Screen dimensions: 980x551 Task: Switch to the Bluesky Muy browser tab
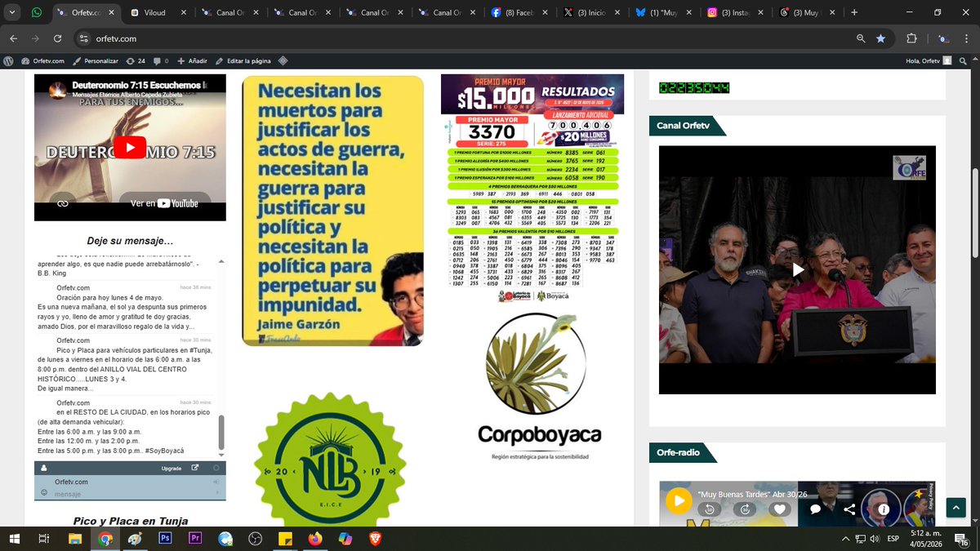(x=664, y=12)
